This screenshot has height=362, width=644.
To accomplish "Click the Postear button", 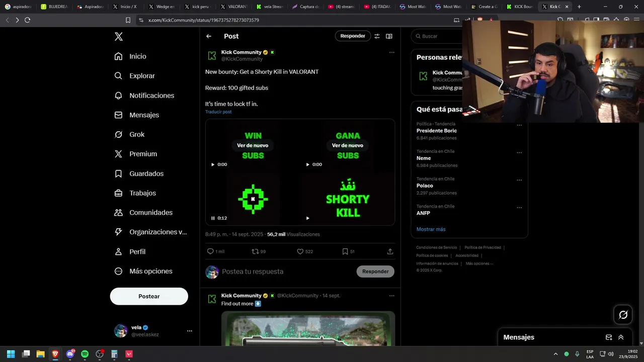I will tap(149, 296).
